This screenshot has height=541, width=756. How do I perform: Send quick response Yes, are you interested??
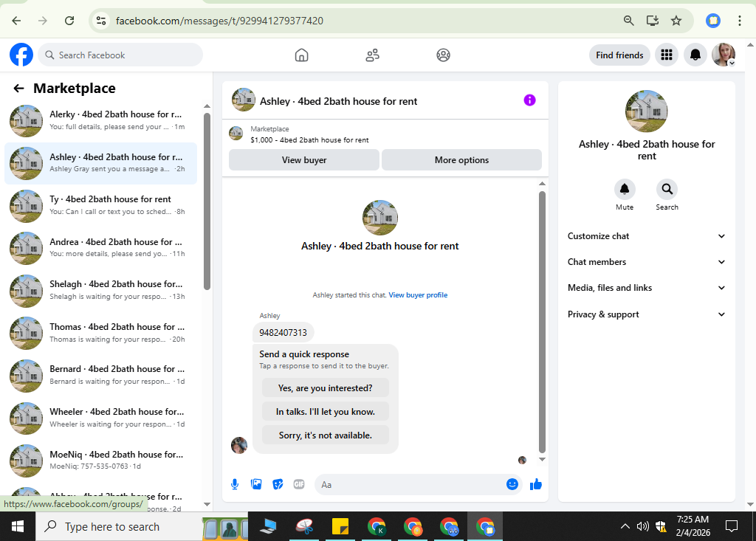(x=325, y=388)
